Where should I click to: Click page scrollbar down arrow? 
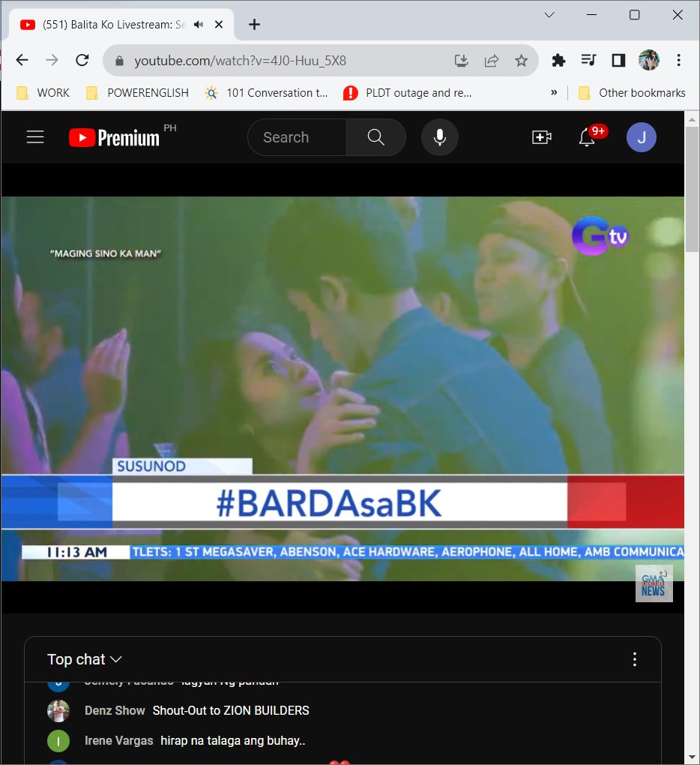(x=692, y=757)
